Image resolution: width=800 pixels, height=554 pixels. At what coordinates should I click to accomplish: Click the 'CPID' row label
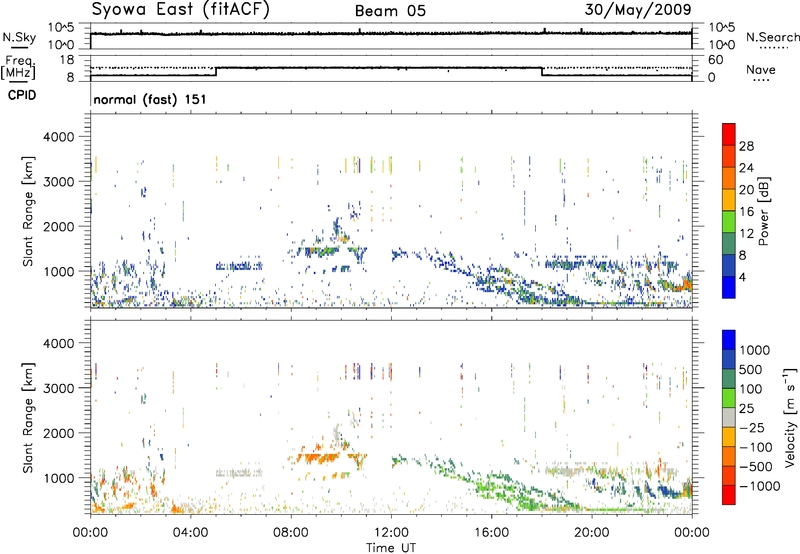coord(22,95)
